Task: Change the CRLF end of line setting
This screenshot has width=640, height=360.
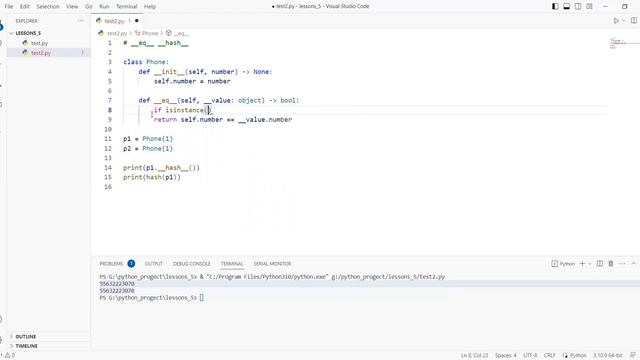Action: tap(549, 356)
